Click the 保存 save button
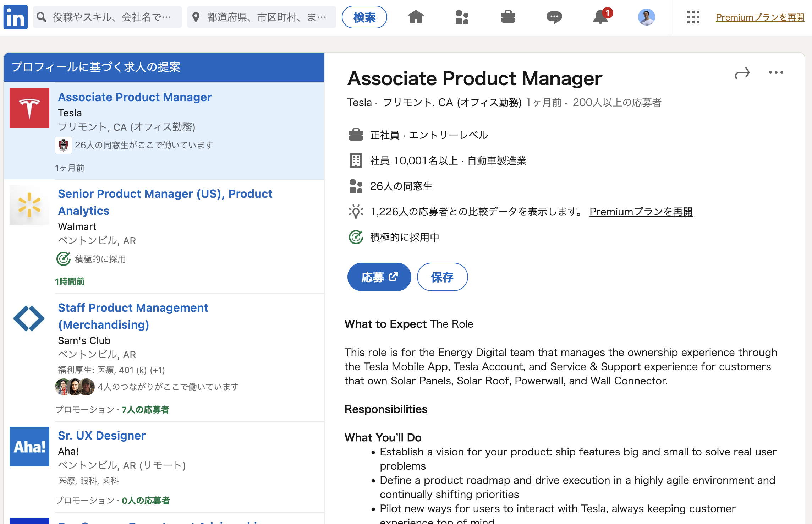The height and width of the screenshot is (524, 812). [442, 277]
